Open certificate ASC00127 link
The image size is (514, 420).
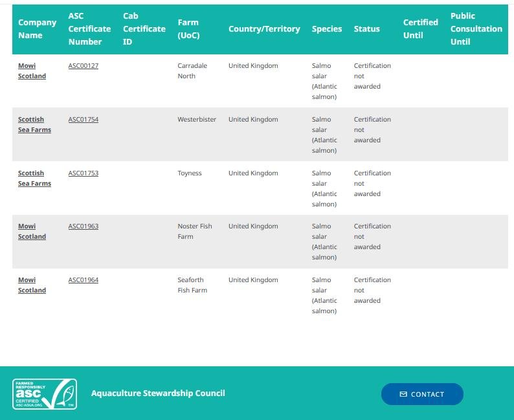point(84,66)
